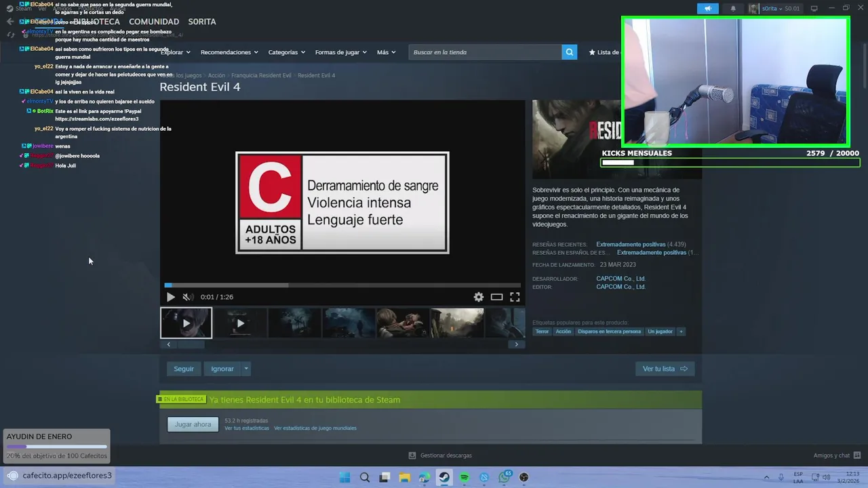
Task: Show hidden system tray icons
Action: click(766, 477)
